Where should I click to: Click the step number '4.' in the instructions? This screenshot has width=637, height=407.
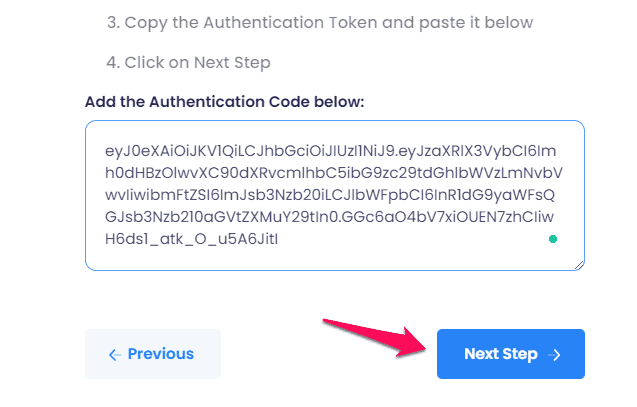(x=111, y=62)
